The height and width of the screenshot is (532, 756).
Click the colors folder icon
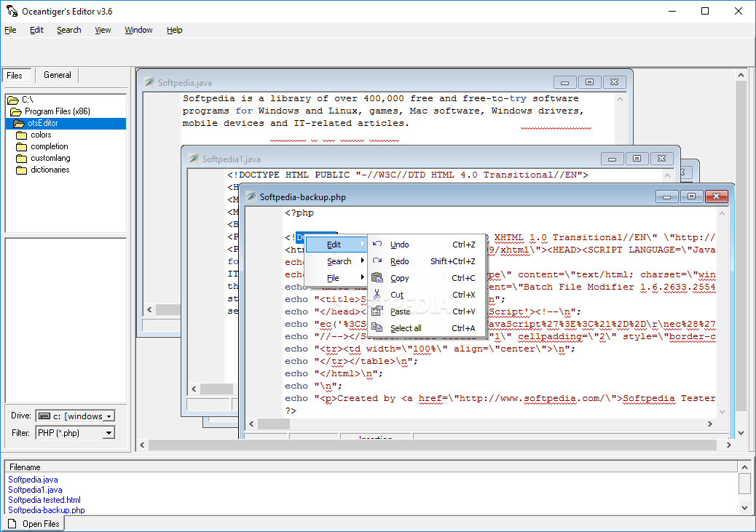(x=21, y=135)
